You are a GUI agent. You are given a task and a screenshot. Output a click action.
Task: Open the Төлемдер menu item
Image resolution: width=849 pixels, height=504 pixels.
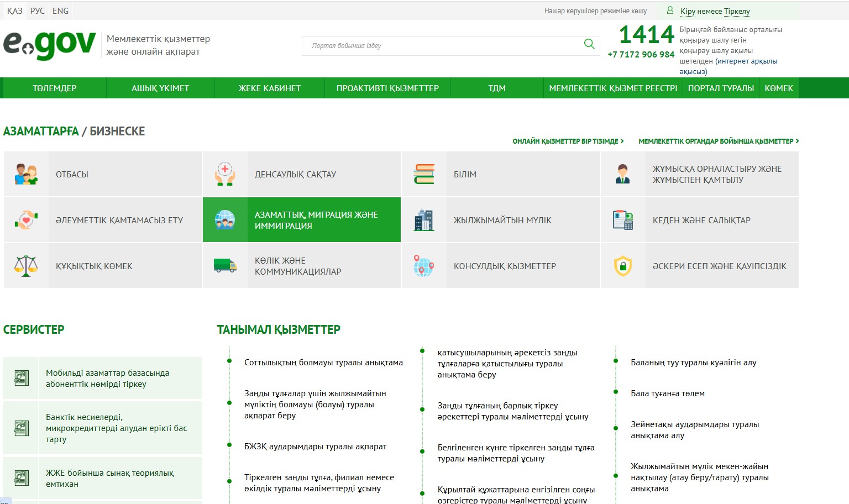click(x=54, y=88)
